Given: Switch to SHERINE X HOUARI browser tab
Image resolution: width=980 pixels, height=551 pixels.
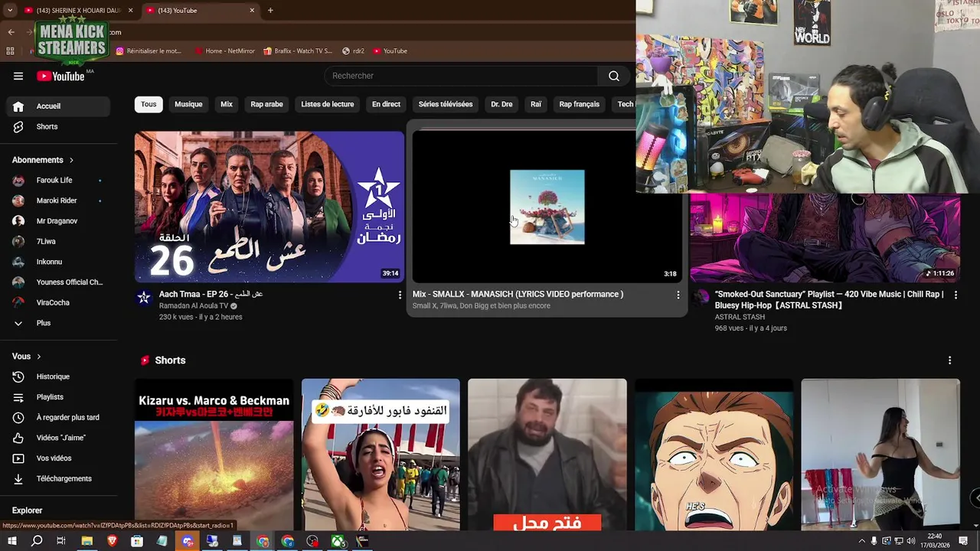Looking at the screenshot, I should 79,11.
